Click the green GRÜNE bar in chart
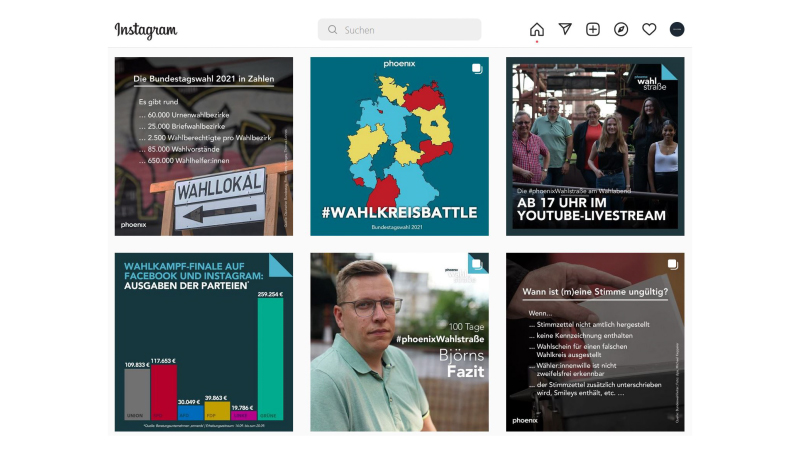The width and height of the screenshot is (800, 450). (x=270, y=359)
